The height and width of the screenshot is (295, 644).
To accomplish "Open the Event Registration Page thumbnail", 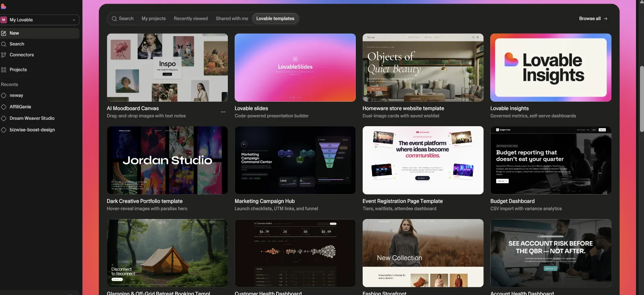I will tap(423, 160).
